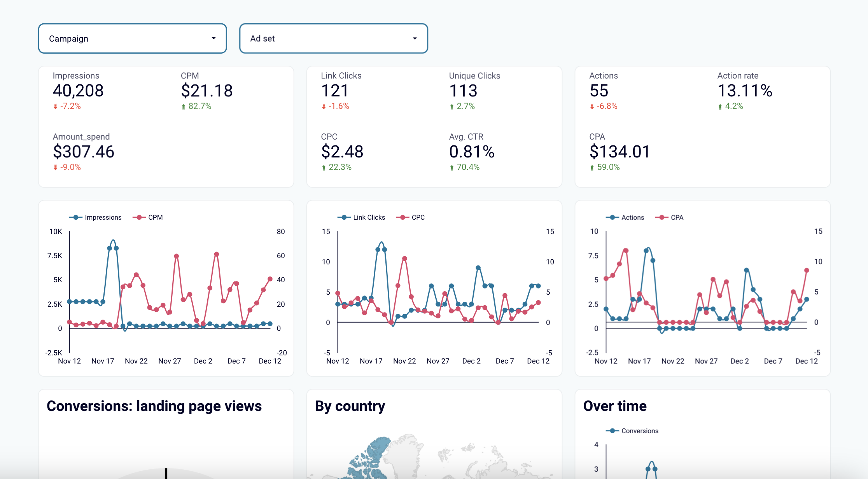Screen dimensions: 868x479
Task: Toggle the Impressions legend series
Action: click(95, 217)
